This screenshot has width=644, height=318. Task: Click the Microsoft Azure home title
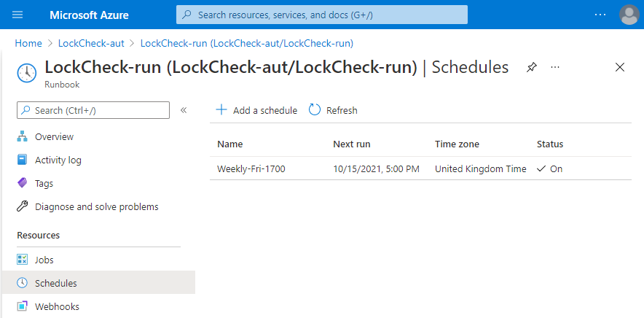pyautogui.click(x=89, y=15)
